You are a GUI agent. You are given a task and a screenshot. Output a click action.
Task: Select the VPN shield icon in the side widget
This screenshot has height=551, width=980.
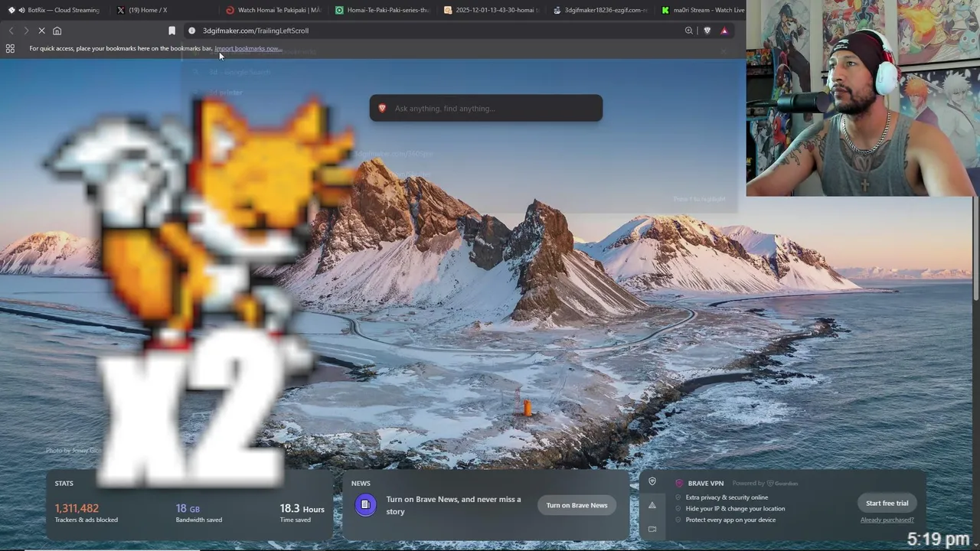[652, 481]
